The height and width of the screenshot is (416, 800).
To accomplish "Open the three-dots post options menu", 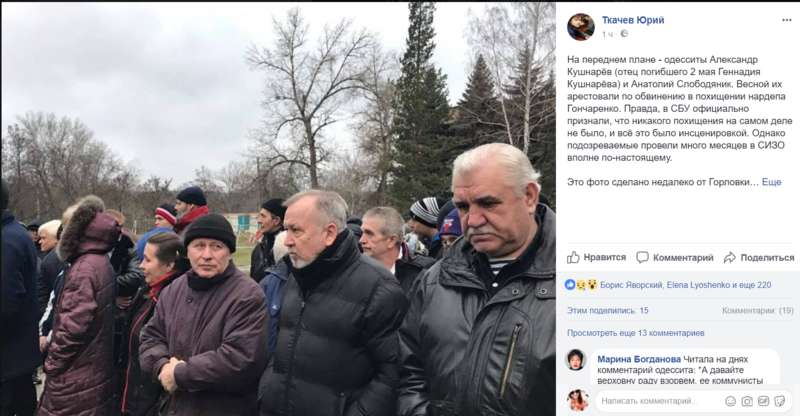I will pyautogui.click(x=786, y=20).
